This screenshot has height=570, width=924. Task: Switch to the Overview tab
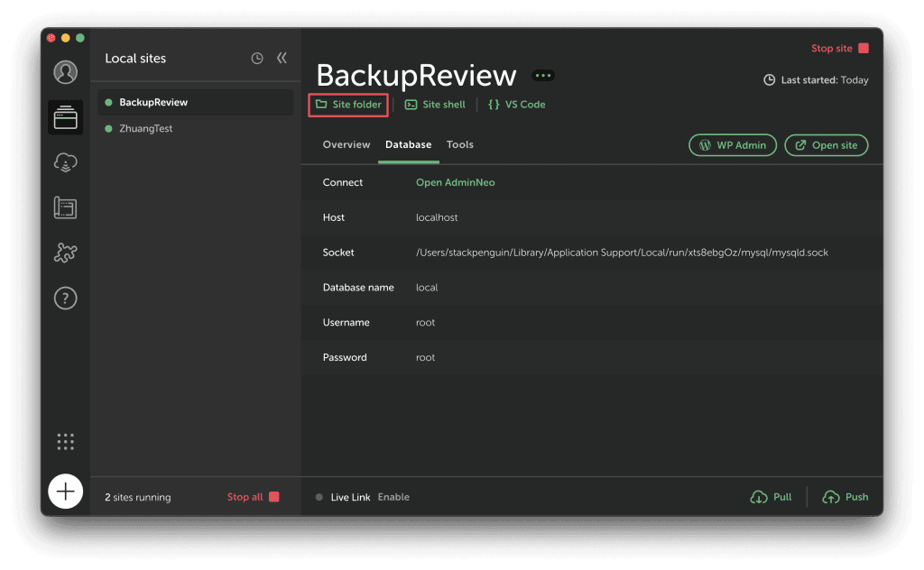pos(346,145)
